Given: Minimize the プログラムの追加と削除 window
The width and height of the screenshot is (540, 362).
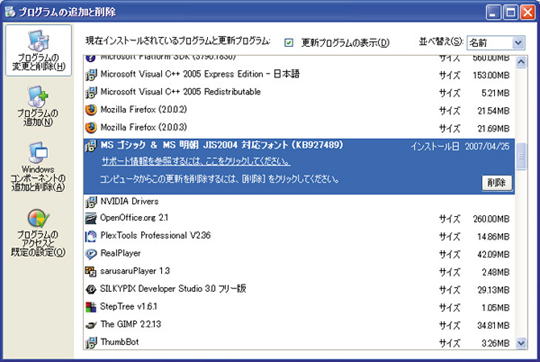Looking at the screenshot, I should click(493, 12).
